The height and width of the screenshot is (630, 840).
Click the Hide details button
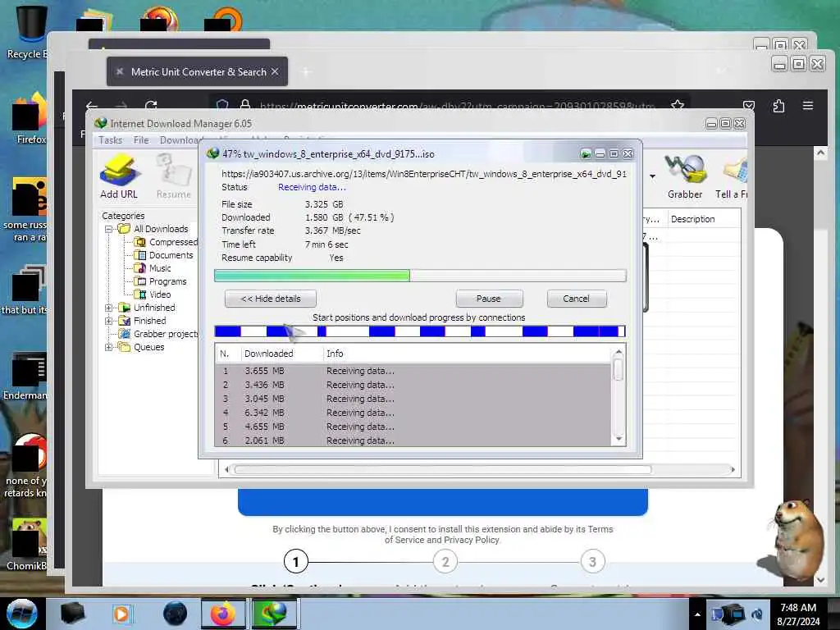(271, 299)
